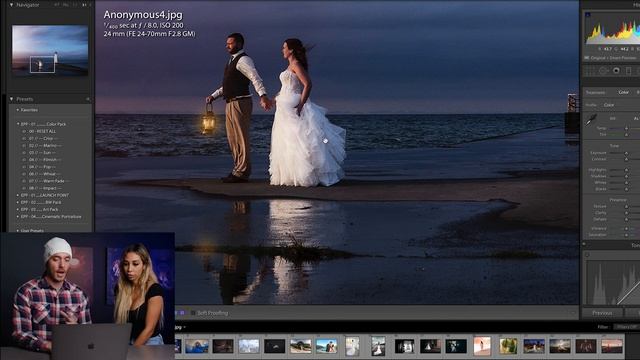Select the turquoise water couple filmstrip thumbnail

(327, 346)
